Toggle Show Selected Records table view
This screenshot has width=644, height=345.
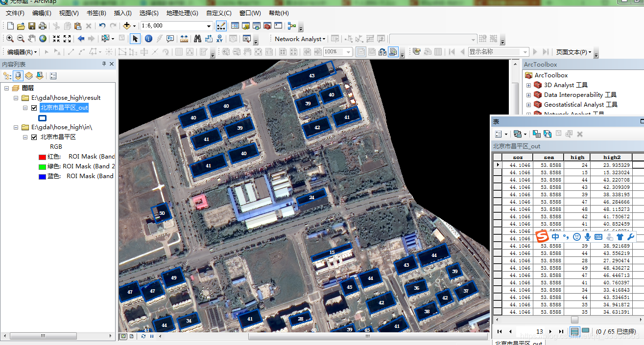[585, 331]
